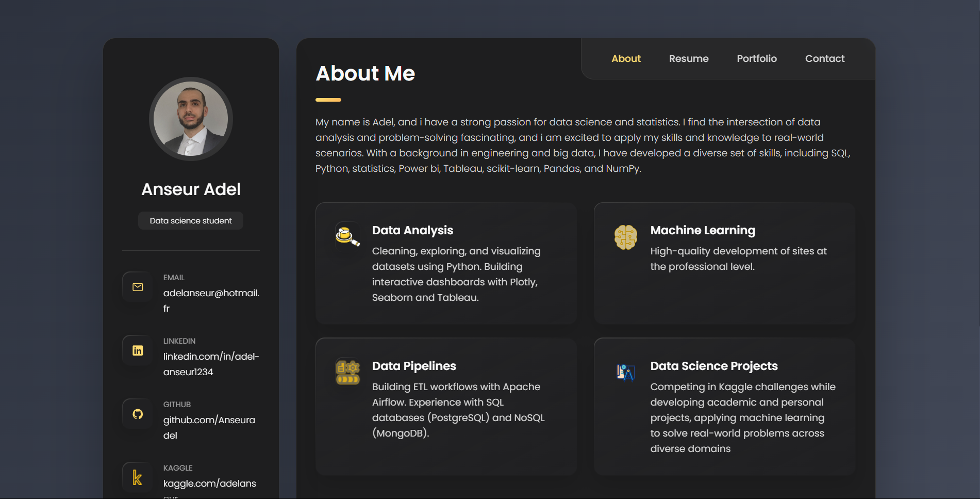
Task: Click the Data Pipelines gears icon
Action: (x=347, y=373)
